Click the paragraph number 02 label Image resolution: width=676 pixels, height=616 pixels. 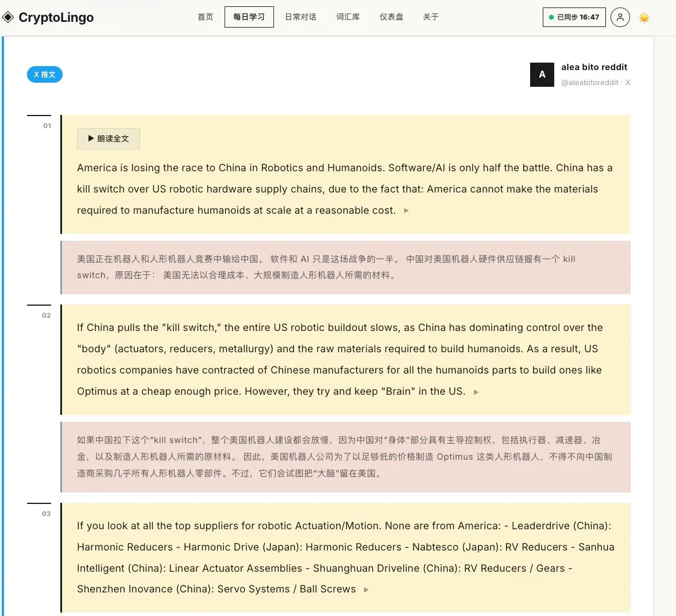tap(46, 316)
